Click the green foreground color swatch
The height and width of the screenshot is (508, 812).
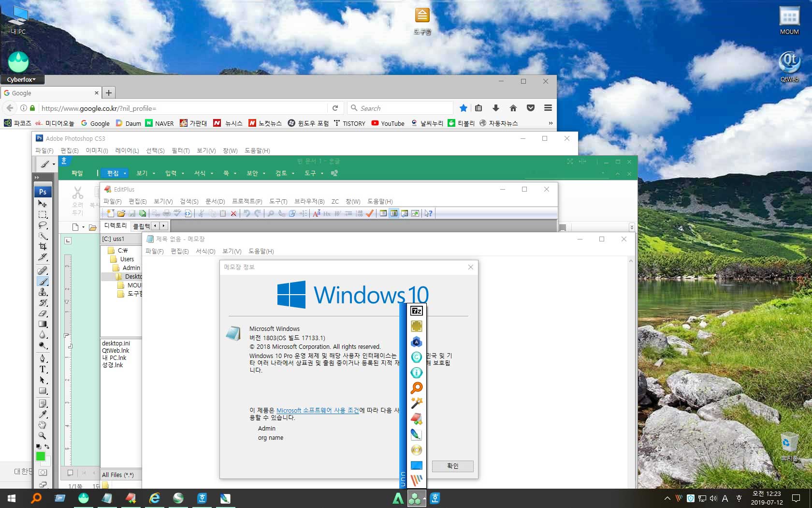pos(41,456)
